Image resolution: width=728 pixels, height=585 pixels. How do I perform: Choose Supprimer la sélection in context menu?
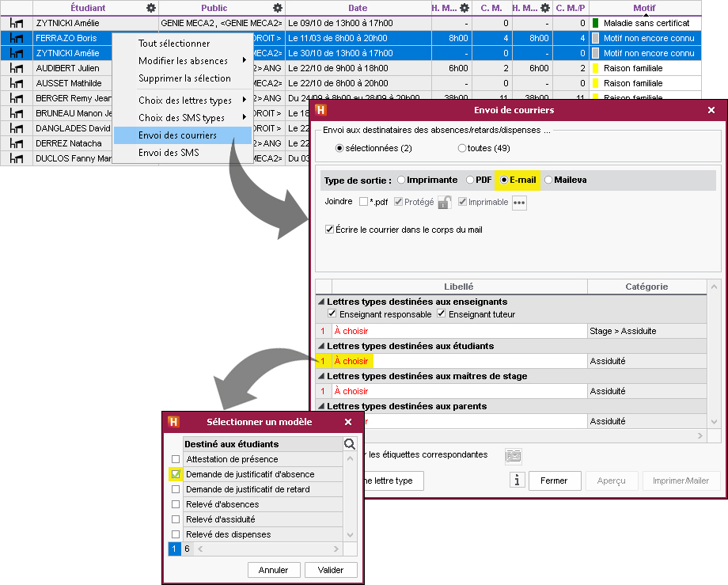(x=184, y=78)
